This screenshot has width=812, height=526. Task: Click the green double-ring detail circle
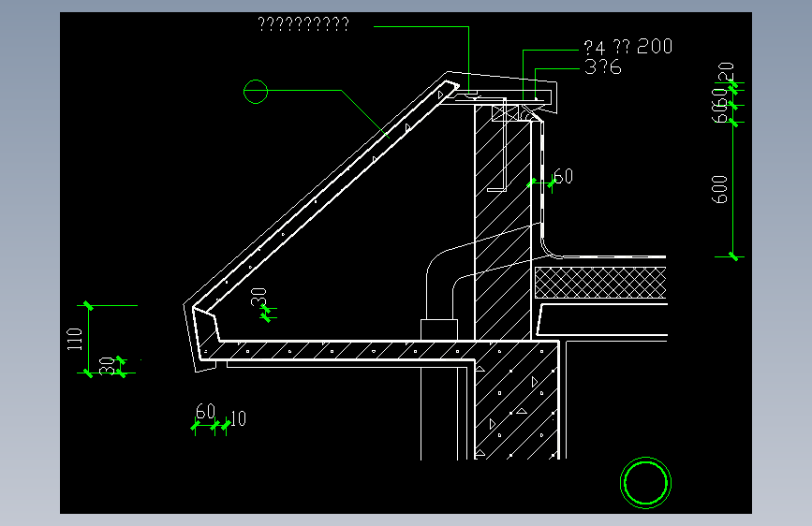[646, 483]
